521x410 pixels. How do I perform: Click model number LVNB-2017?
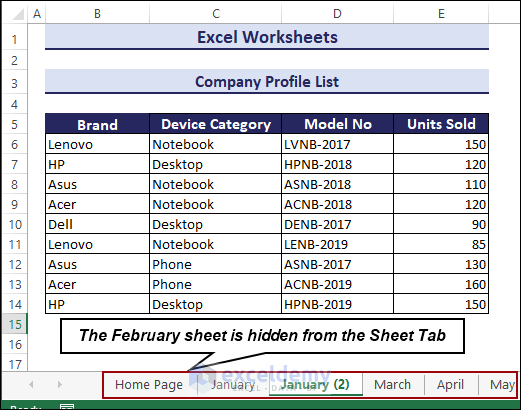pyautogui.click(x=337, y=144)
